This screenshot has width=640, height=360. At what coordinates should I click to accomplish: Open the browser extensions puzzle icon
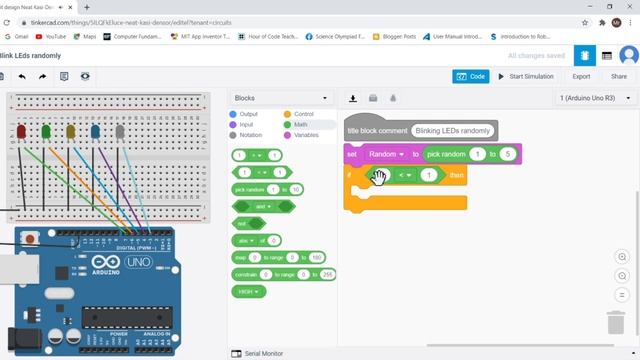(602, 23)
